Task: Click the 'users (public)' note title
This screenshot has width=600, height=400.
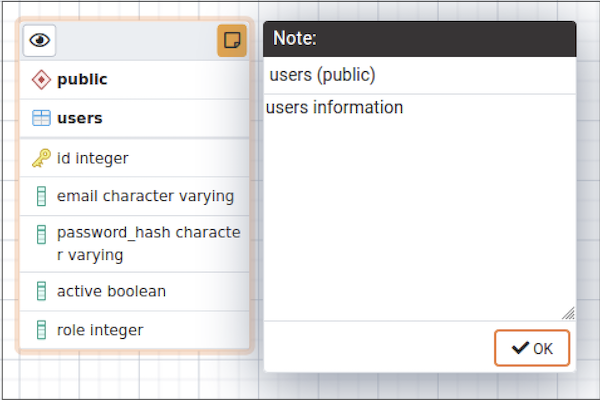Action: pos(322,75)
